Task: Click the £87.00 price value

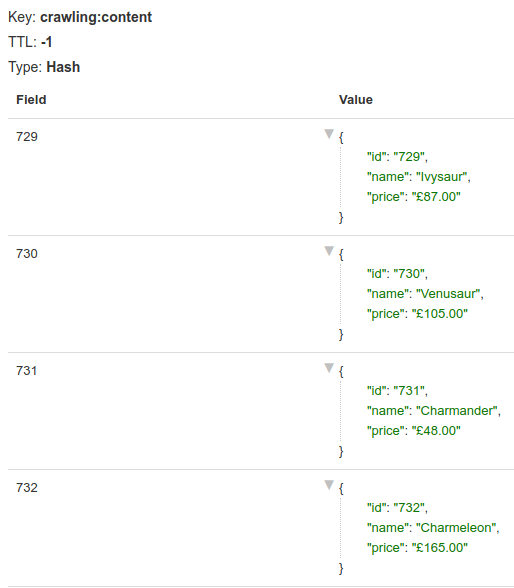Action: [x=436, y=196]
